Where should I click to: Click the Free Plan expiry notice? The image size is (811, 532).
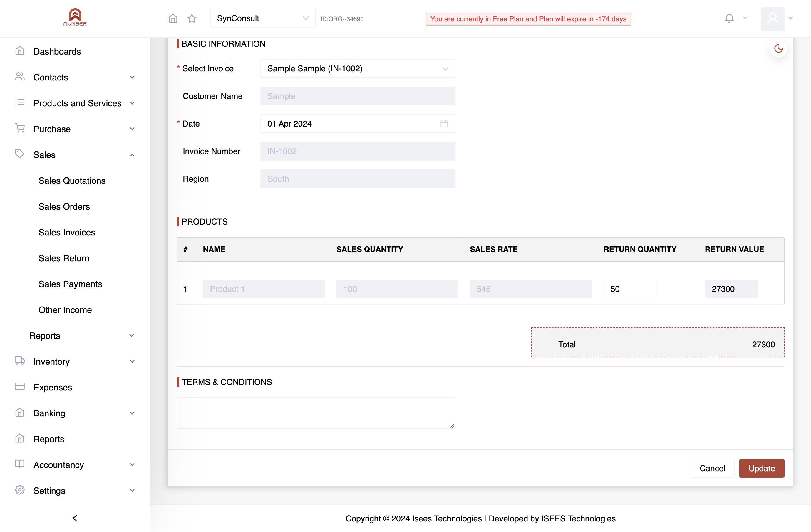tap(528, 19)
